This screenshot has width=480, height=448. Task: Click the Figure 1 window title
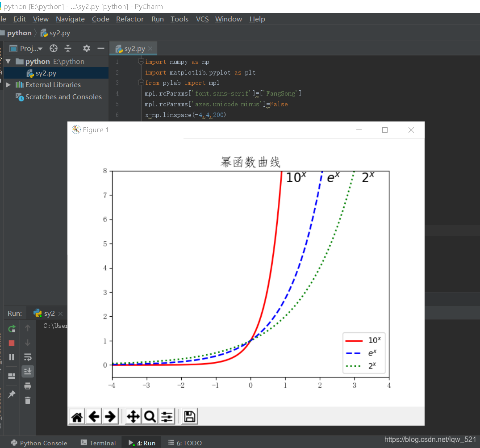(96, 130)
